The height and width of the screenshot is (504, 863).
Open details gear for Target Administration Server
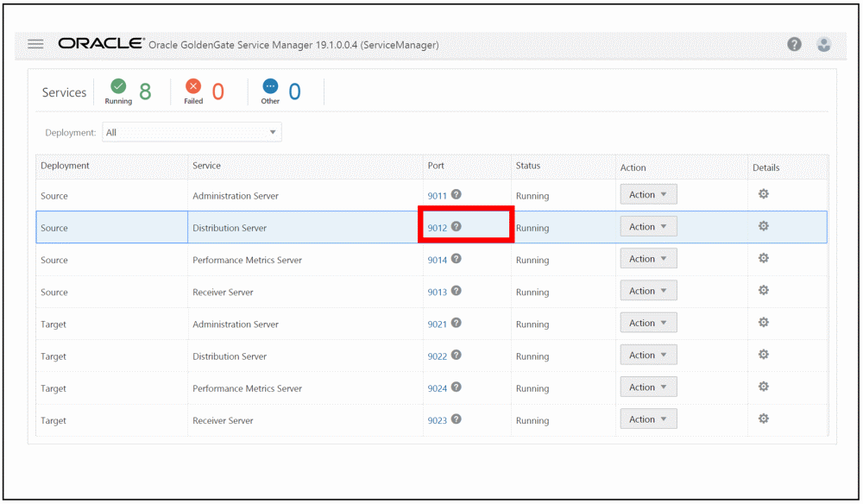coord(763,323)
